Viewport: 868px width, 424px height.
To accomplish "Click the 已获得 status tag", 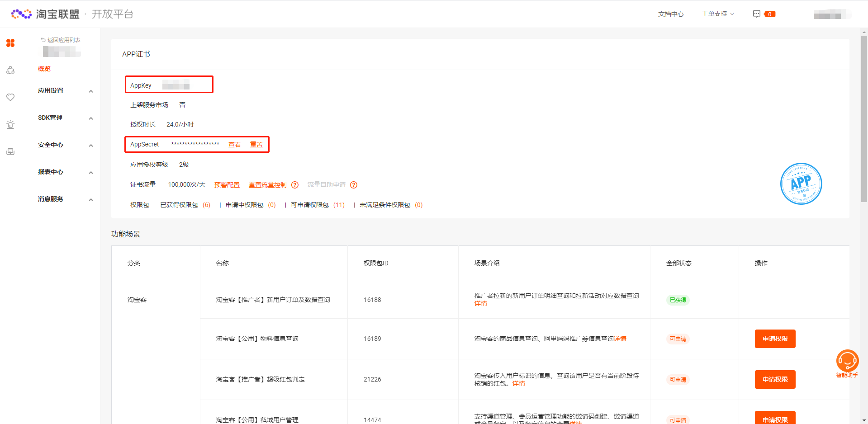I will point(678,300).
